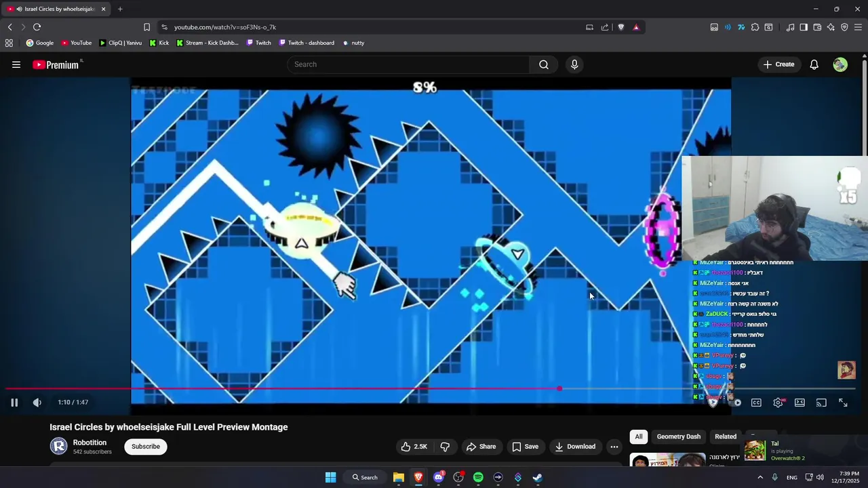Open the browser share icon
Image resolution: width=868 pixels, height=488 pixels.
605,27
